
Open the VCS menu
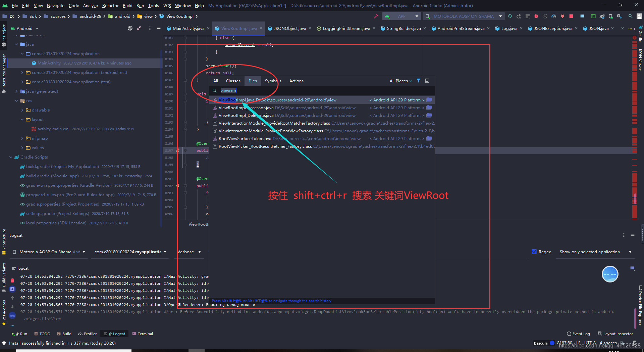click(x=167, y=5)
